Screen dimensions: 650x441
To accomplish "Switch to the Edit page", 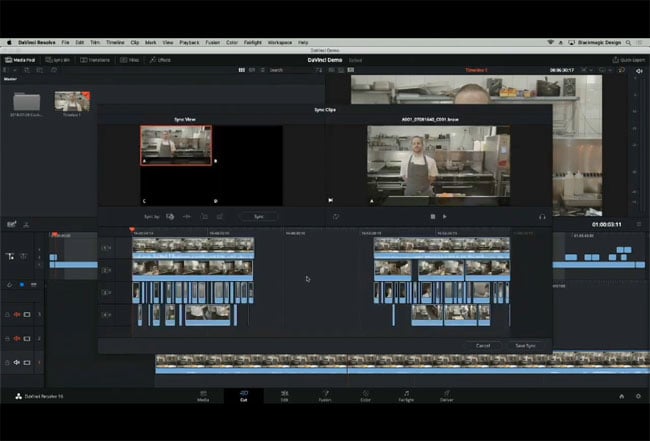I will coord(284,396).
